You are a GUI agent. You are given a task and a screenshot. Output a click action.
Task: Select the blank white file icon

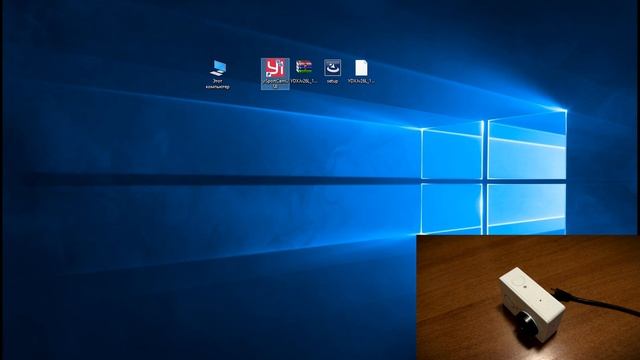361,71
